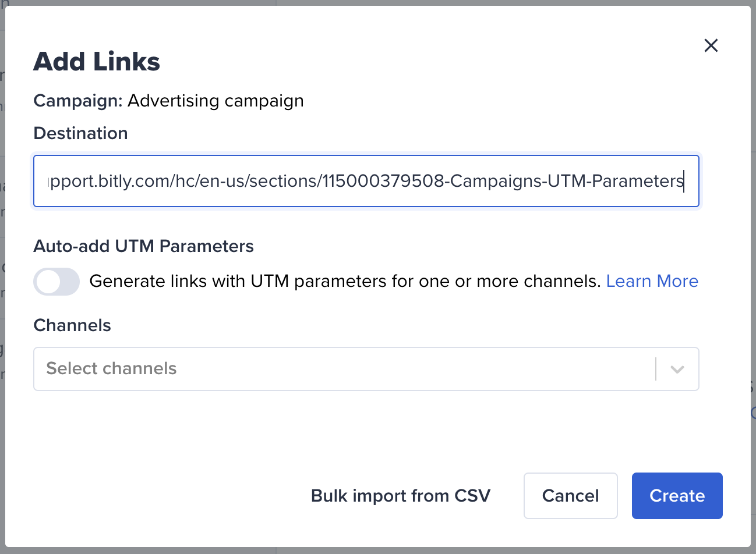Click the Select channels placeholder text
The image size is (756, 554).
pos(111,368)
